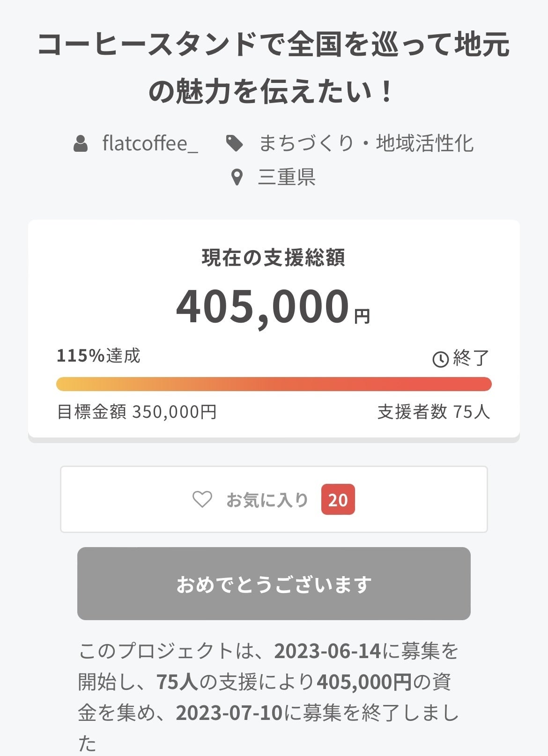
Task: Click the funding progress bar
Action: [274, 384]
